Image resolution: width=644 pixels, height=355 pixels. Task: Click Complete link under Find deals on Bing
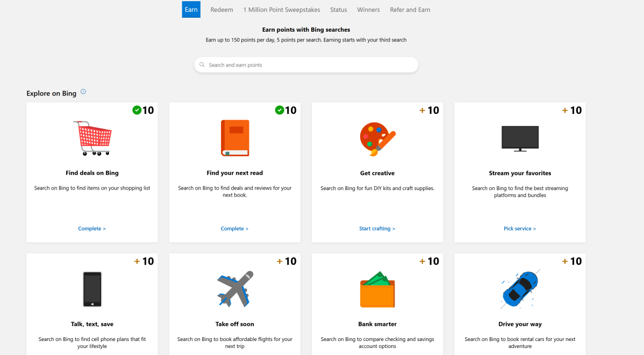click(x=92, y=229)
